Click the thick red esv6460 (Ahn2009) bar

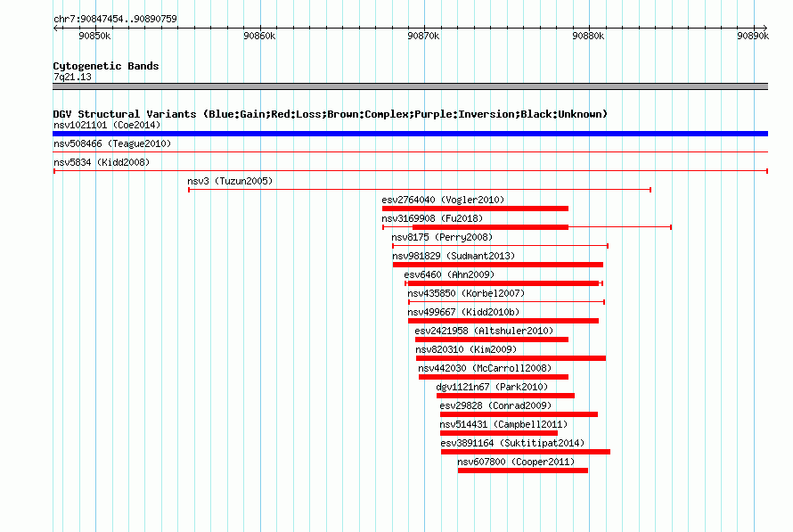(x=503, y=283)
